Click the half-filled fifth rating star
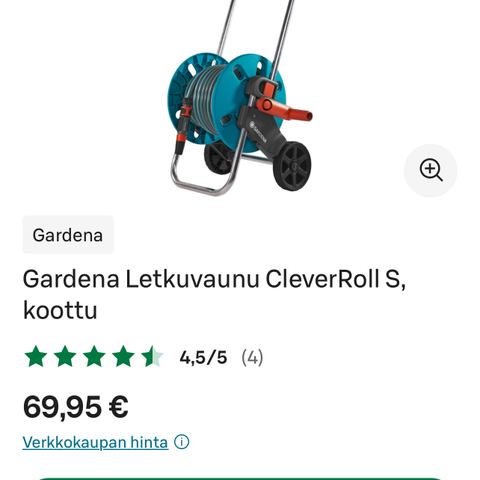The width and height of the screenshot is (480, 480). (x=152, y=357)
